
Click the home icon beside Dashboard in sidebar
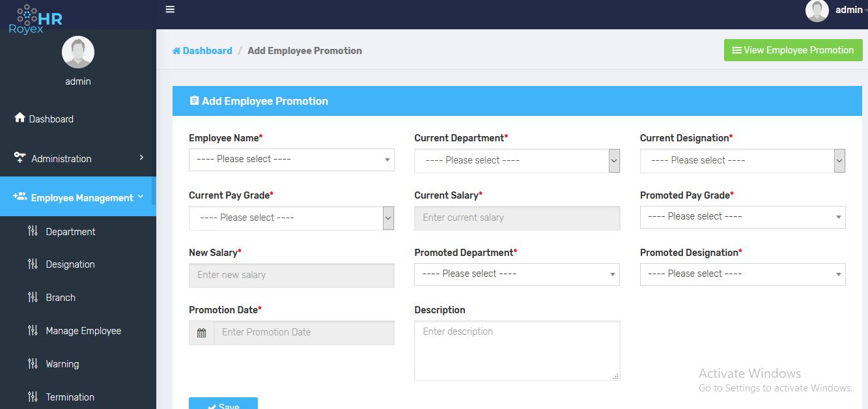pos(20,118)
